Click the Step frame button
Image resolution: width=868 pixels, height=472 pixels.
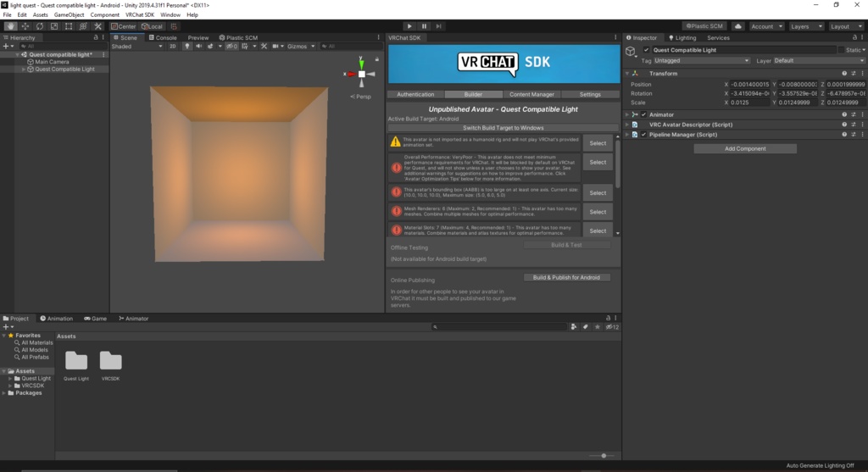(x=438, y=26)
